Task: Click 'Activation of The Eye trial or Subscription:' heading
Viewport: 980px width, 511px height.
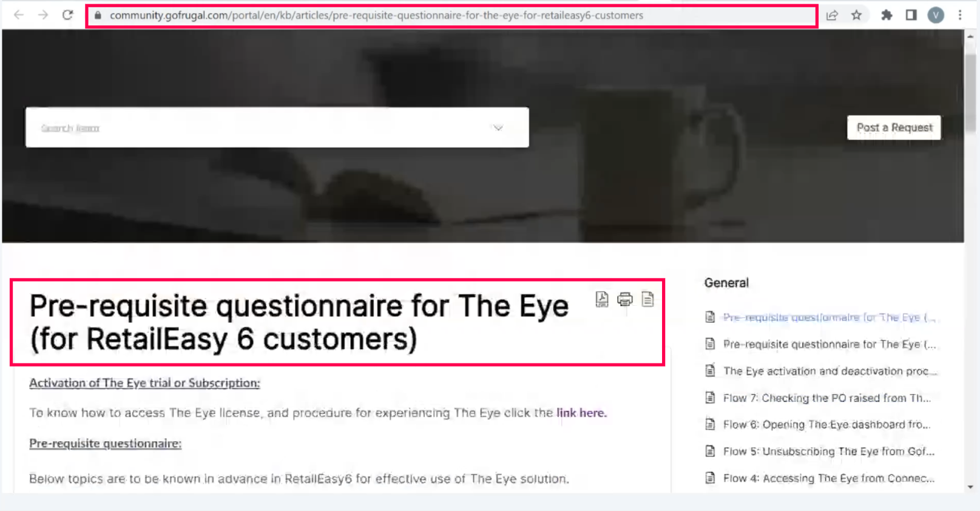Action: [x=144, y=383]
